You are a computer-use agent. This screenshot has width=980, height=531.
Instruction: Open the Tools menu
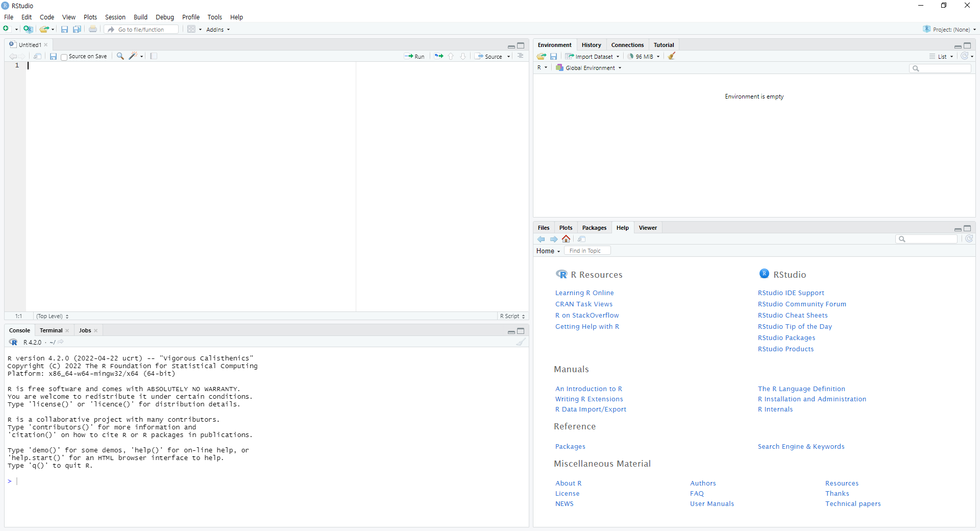coord(214,17)
